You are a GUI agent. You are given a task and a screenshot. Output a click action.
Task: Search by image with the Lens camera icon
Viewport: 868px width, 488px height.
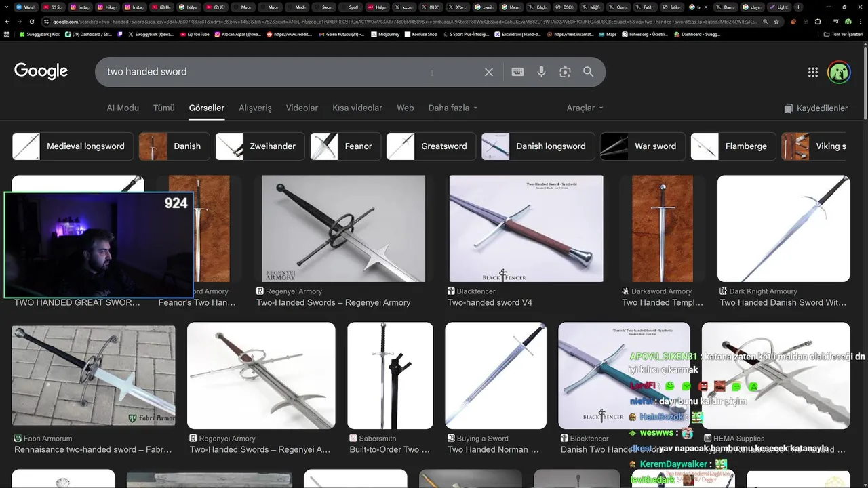point(565,72)
